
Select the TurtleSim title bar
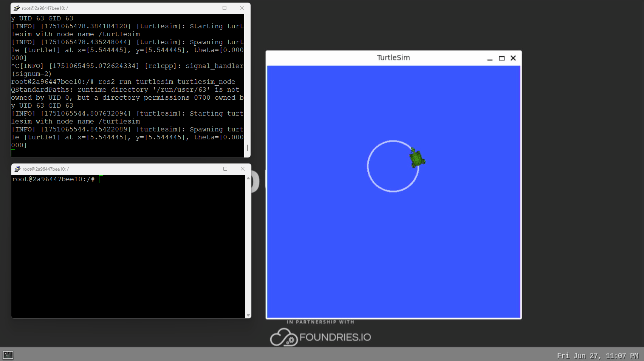(x=393, y=58)
